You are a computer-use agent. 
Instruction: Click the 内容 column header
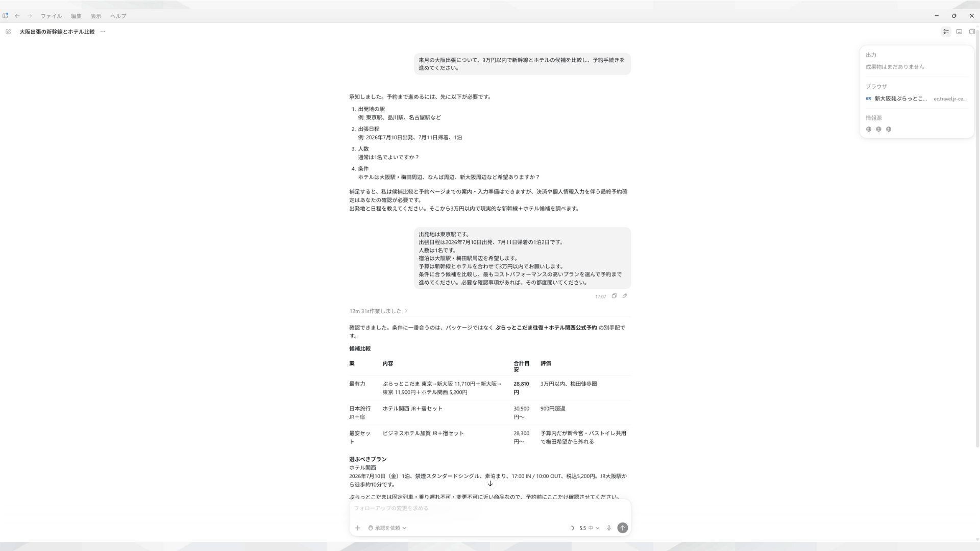[x=388, y=364]
